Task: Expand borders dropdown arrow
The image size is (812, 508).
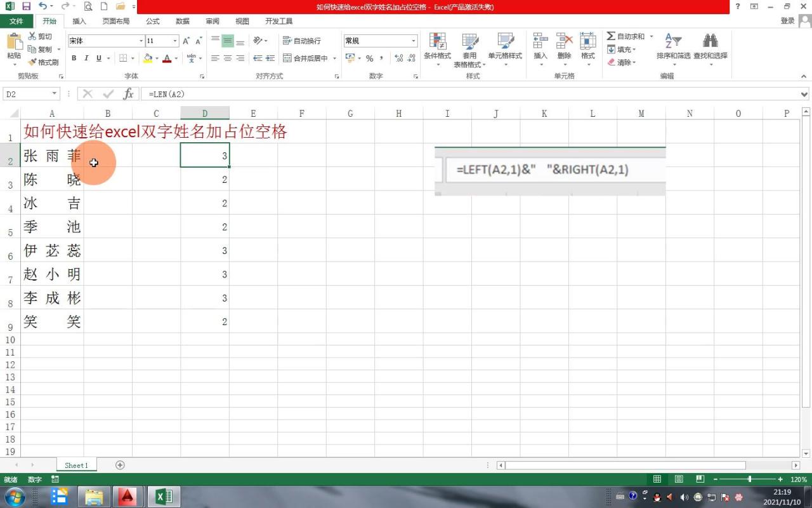Action: point(133,58)
